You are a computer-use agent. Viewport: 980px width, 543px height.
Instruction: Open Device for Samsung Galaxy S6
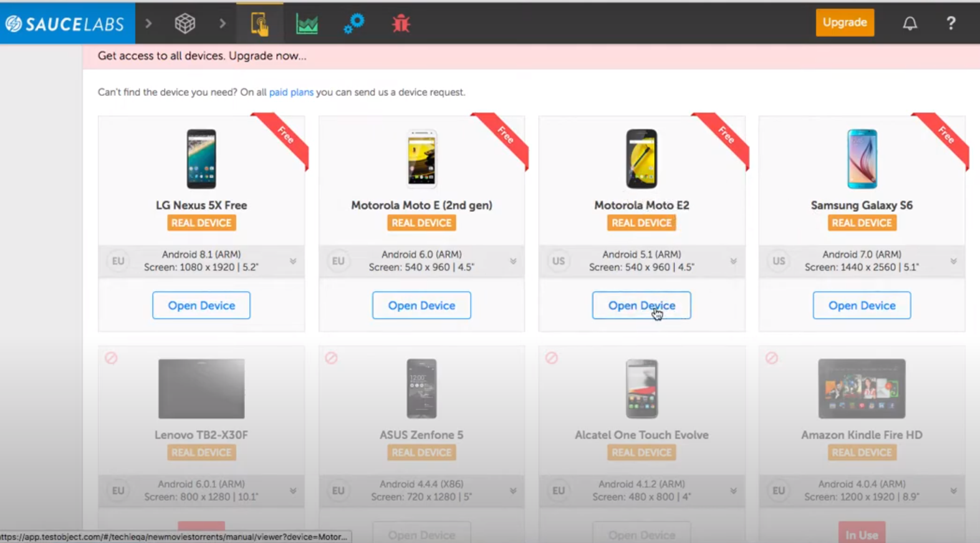point(862,305)
